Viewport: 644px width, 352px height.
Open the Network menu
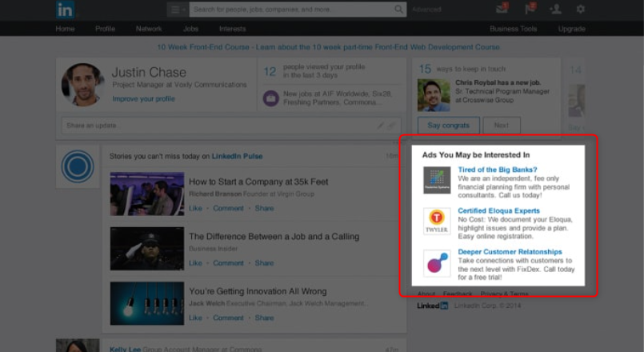(x=149, y=29)
